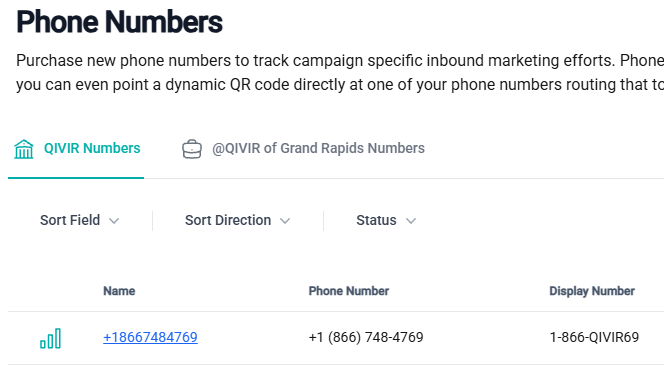
Task: Select the 1-866-QIVIR69 display number cell
Action: point(594,337)
